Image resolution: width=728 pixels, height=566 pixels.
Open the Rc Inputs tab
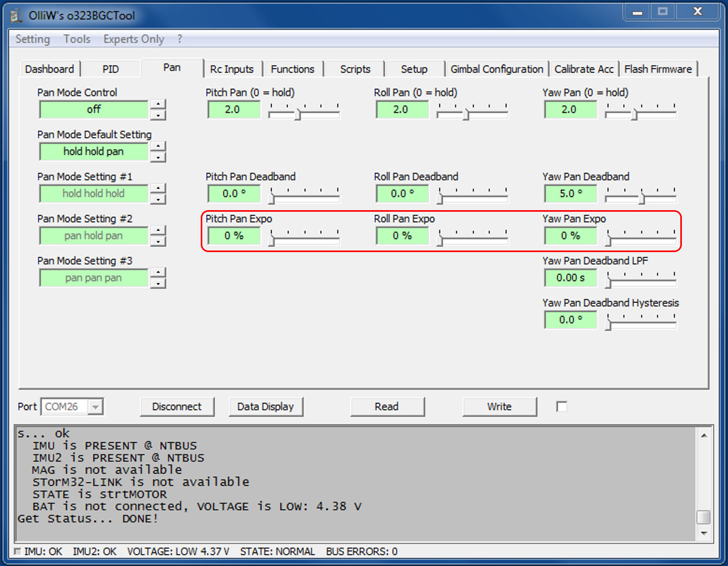point(232,69)
